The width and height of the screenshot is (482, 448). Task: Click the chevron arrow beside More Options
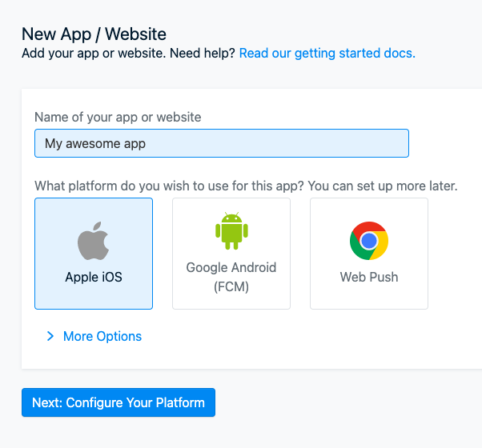tap(50, 336)
